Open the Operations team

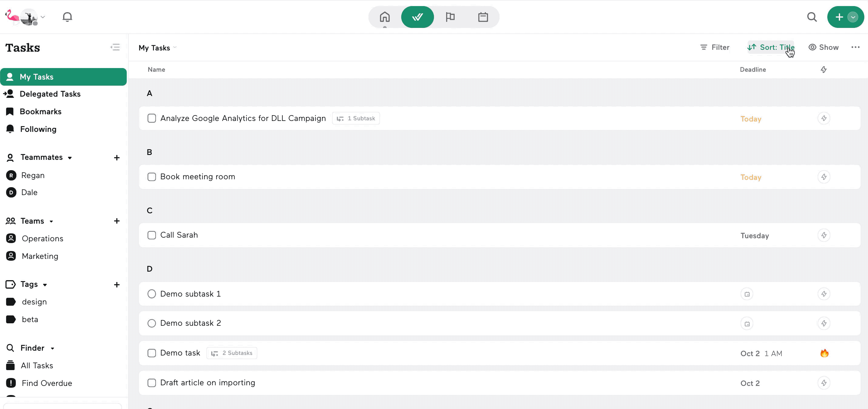tap(42, 238)
